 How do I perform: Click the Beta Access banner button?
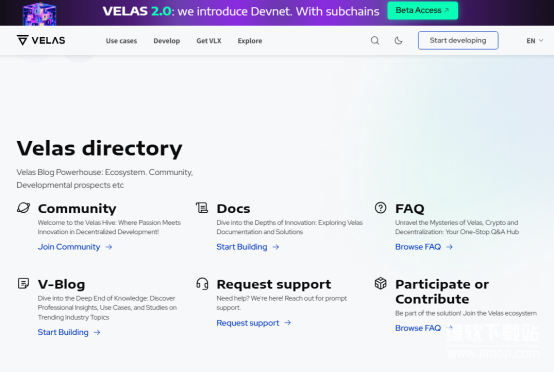point(423,11)
